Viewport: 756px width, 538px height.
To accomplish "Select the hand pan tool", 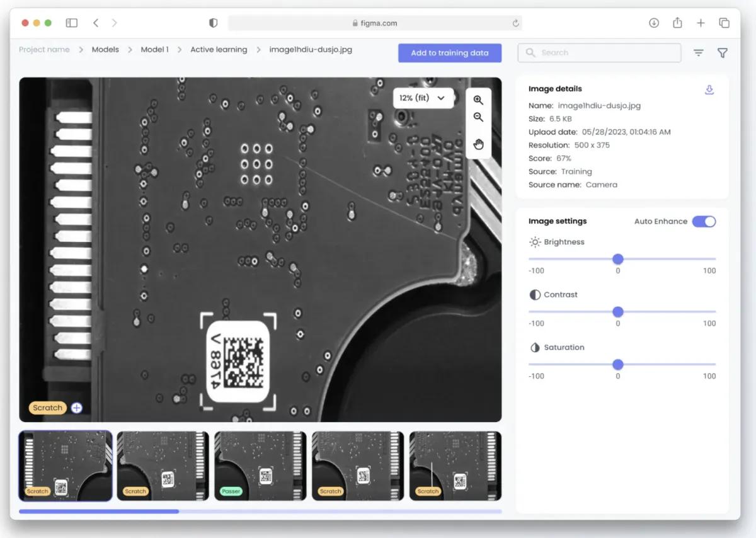I will 478,144.
